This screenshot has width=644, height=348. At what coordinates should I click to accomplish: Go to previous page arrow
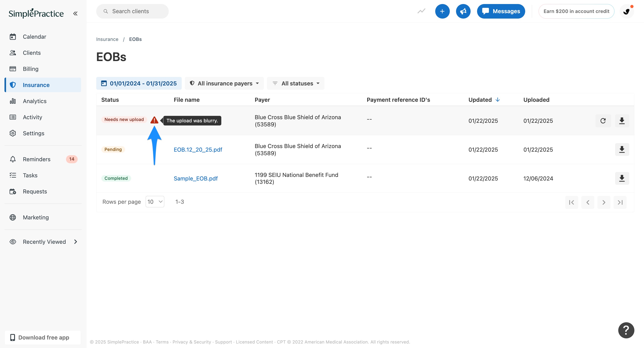[588, 202]
